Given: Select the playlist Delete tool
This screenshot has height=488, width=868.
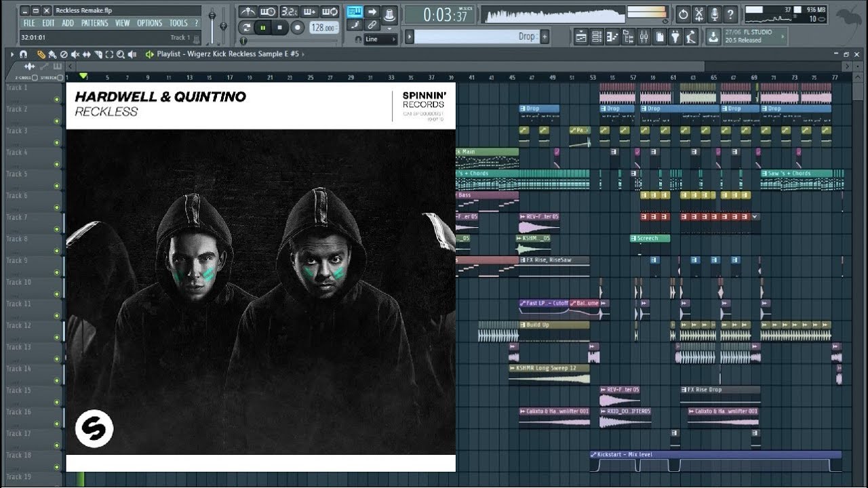Looking at the screenshot, I should [x=64, y=54].
